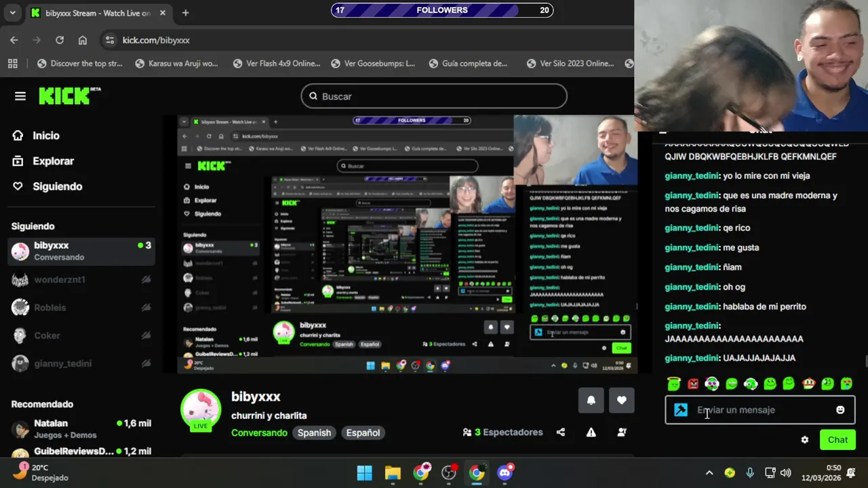Click the Español language tag
The height and width of the screenshot is (488, 868).
pos(363,432)
